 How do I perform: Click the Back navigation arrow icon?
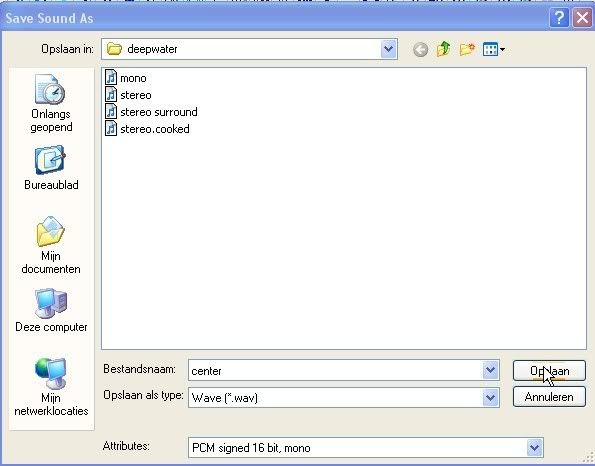coord(420,49)
